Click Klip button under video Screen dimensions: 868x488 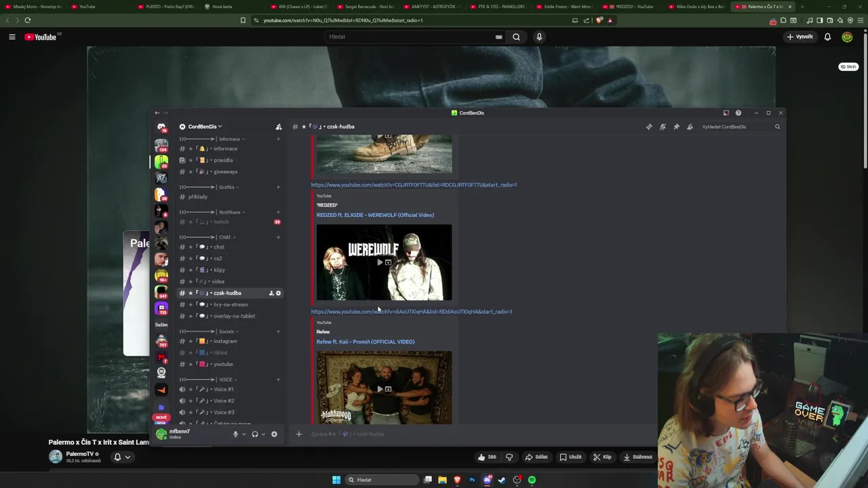(x=602, y=457)
